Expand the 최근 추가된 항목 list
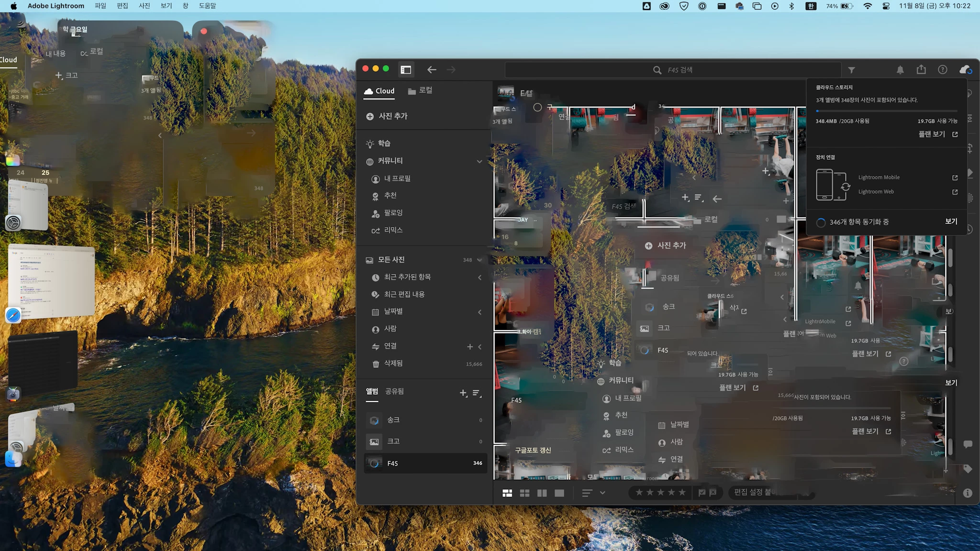 479,277
